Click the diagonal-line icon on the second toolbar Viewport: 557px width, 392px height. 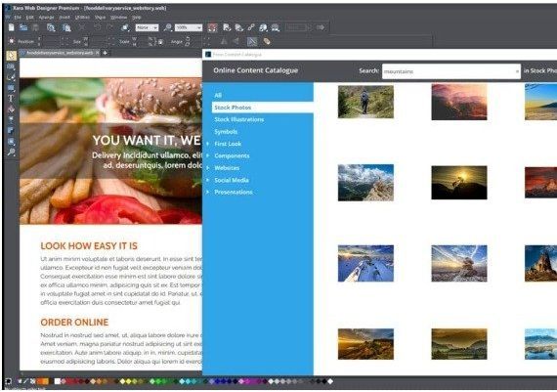click(x=252, y=41)
